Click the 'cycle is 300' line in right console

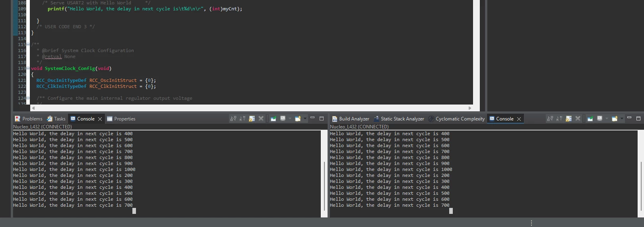tap(390, 181)
